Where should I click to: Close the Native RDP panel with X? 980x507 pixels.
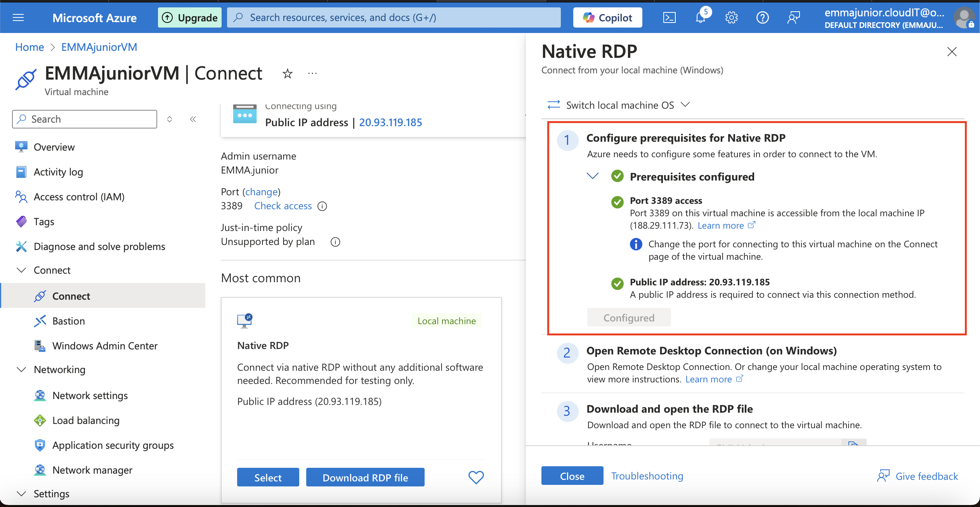pyautogui.click(x=952, y=52)
